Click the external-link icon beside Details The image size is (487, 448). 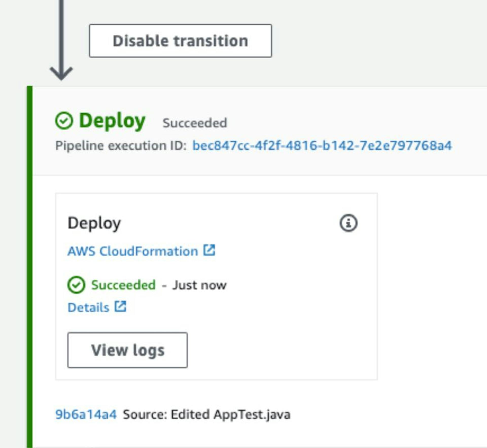click(120, 306)
